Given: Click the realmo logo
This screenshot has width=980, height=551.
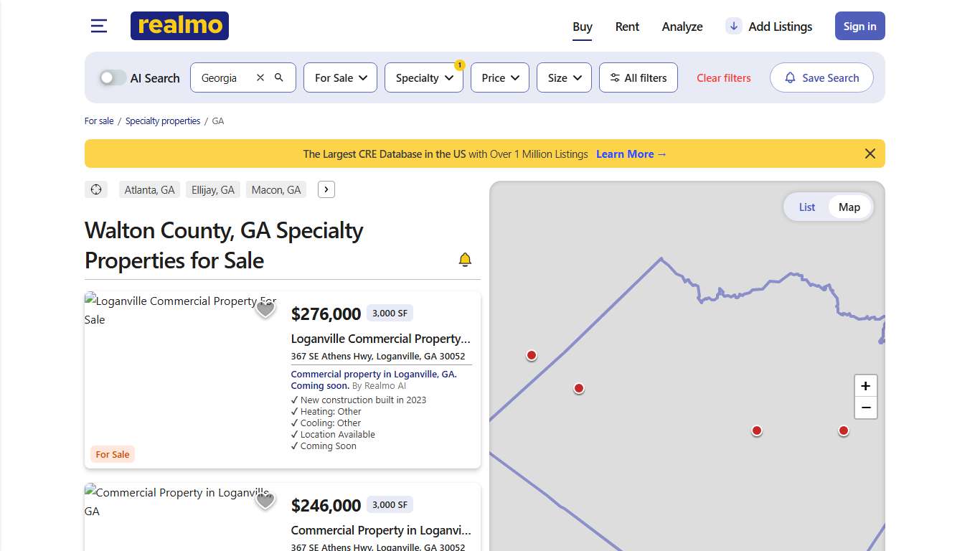Looking at the screenshot, I should (179, 25).
